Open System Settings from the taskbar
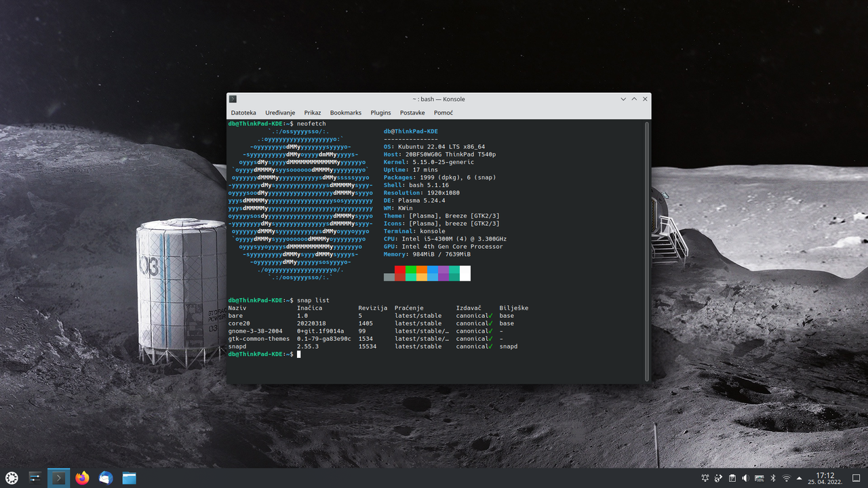Image resolution: width=868 pixels, height=488 pixels. click(x=35, y=478)
